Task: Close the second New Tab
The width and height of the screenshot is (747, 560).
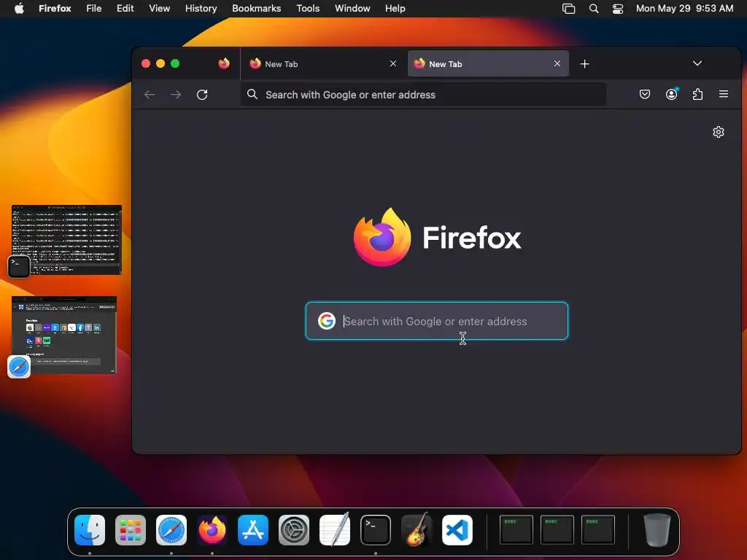Action: coord(557,63)
